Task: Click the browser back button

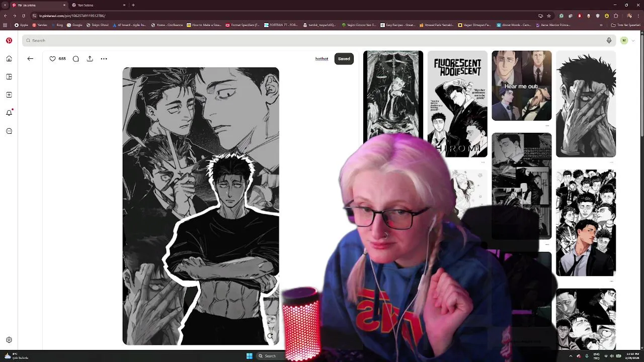Action: pos(6,16)
